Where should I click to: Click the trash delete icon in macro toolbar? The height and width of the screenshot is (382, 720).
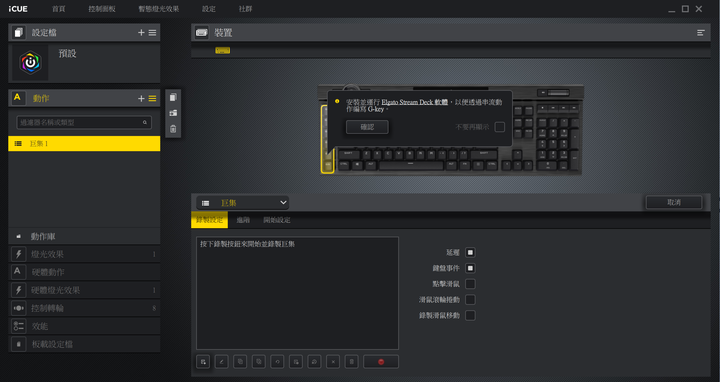point(352,362)
